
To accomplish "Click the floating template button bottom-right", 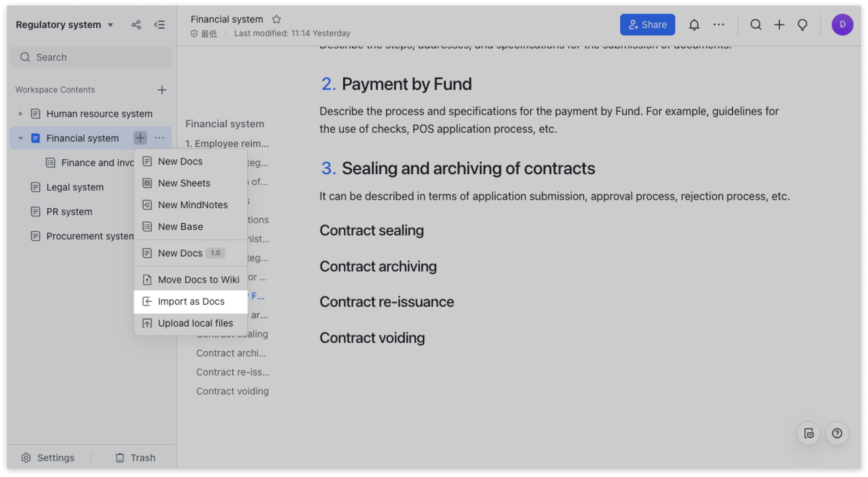I will point(808,433).
